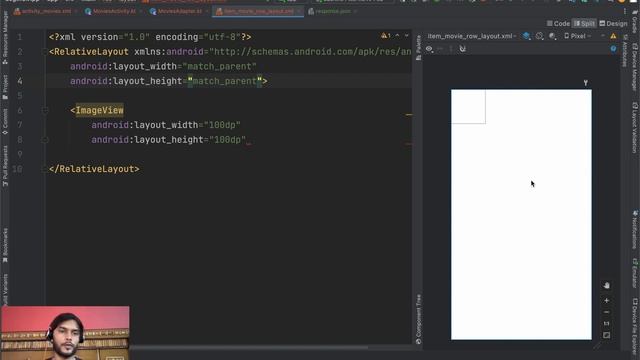Select the Split view mode
This screenshot has width=640, height=360.
[x=584, y=24]
